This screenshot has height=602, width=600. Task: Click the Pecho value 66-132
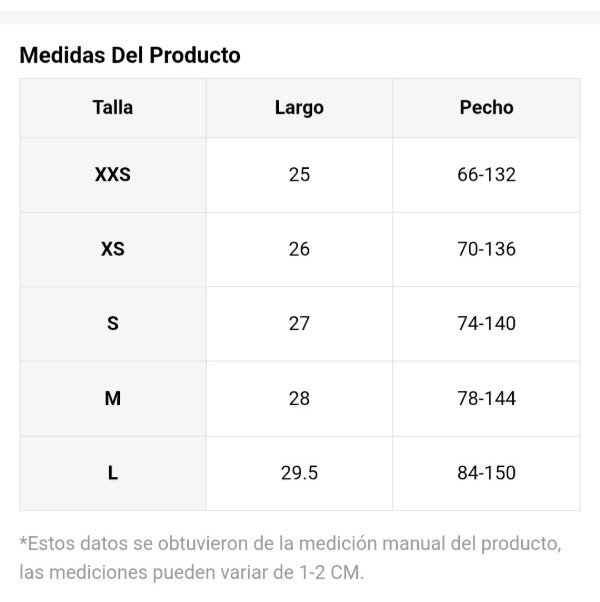(x=486, y=175)
